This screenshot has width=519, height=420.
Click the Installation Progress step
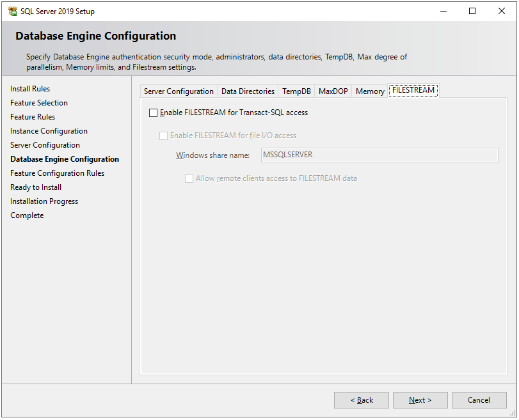click(44, 201)
